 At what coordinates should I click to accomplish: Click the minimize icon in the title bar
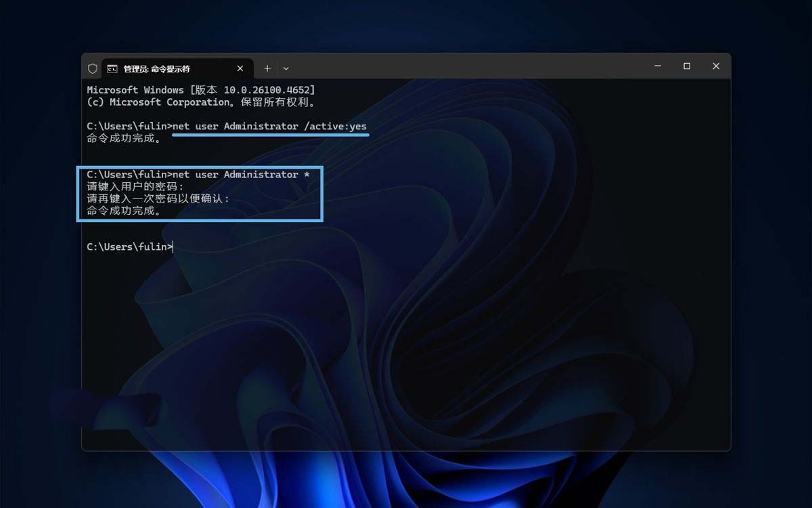point(657,66)
